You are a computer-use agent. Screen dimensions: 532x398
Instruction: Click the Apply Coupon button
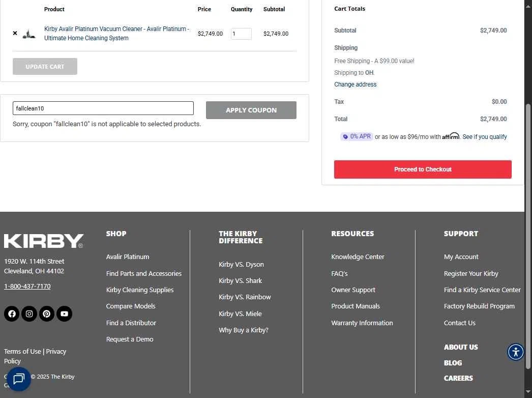click(251, 110)
